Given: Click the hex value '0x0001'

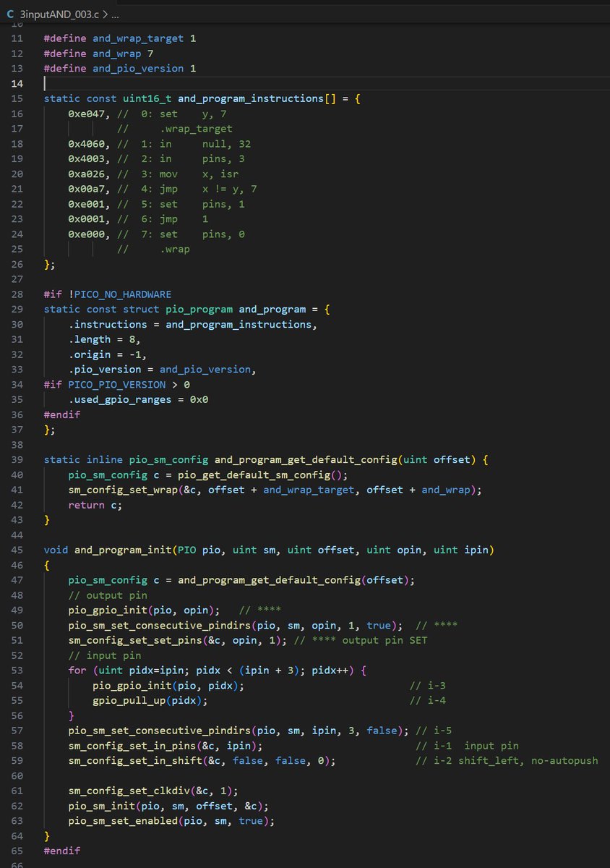Looking at the screenshot, I should coord(86,219).
